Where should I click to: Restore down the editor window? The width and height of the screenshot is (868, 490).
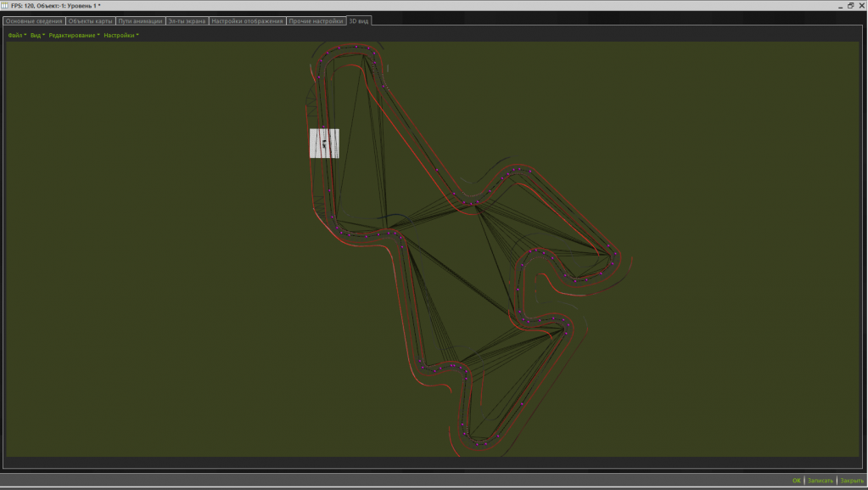tap(849, 5)
